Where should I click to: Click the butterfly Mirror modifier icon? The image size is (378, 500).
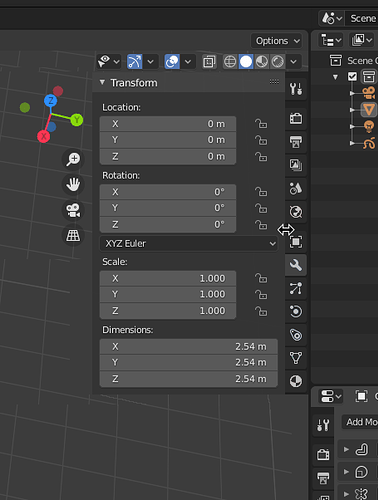[361, 494]
